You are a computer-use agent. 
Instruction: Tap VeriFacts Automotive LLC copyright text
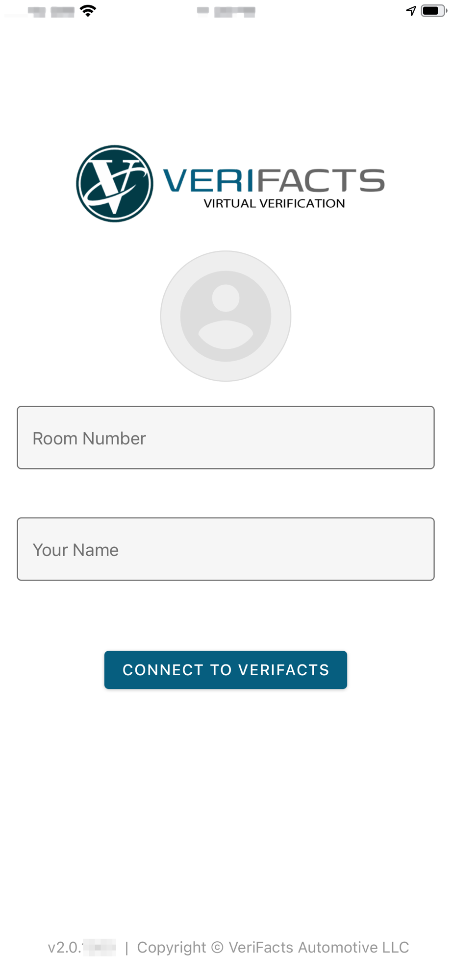point(319,947)
